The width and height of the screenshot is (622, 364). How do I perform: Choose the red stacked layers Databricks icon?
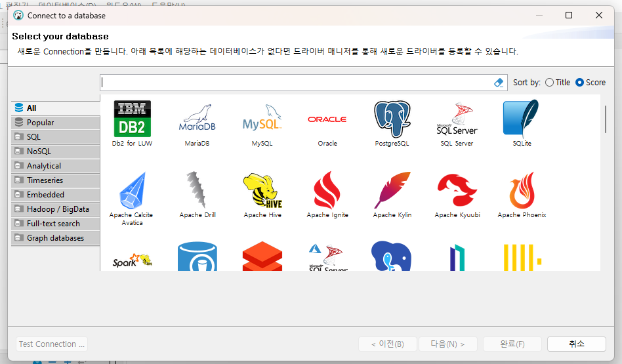[x=262, y=256]
